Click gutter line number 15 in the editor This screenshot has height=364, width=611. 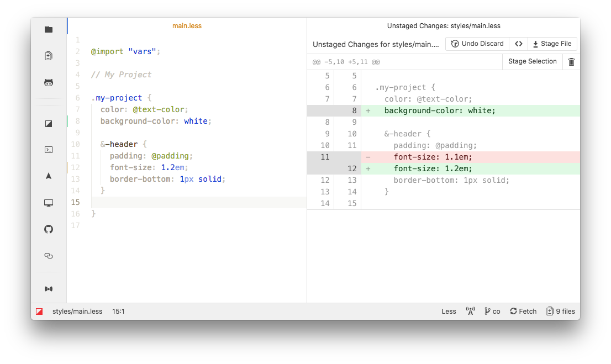pyautogui.click(x=76, y=202)
